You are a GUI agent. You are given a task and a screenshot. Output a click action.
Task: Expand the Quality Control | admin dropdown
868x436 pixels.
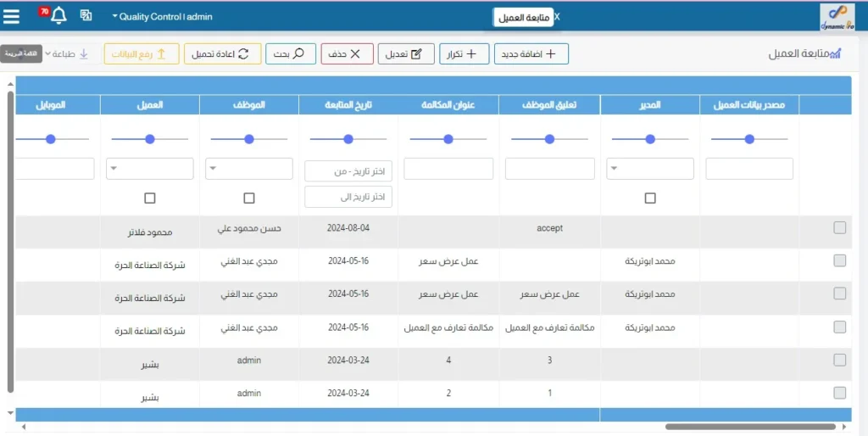[162, 17]
